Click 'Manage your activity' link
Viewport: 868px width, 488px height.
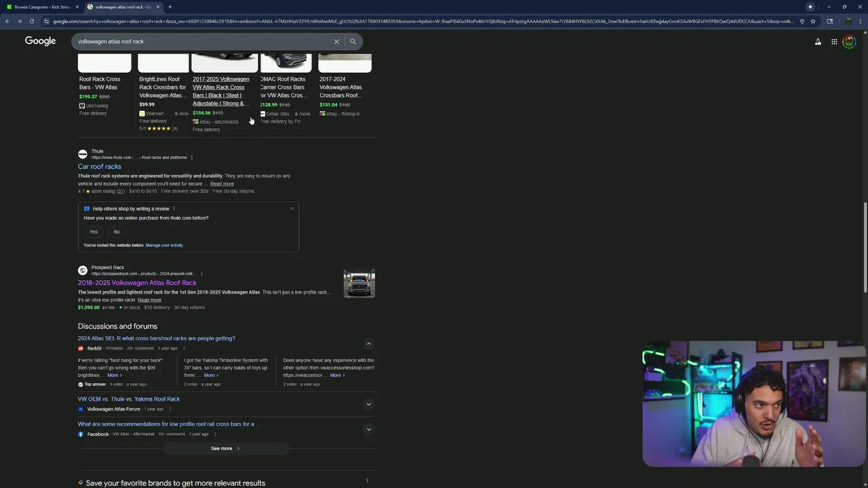click(164, 245)
